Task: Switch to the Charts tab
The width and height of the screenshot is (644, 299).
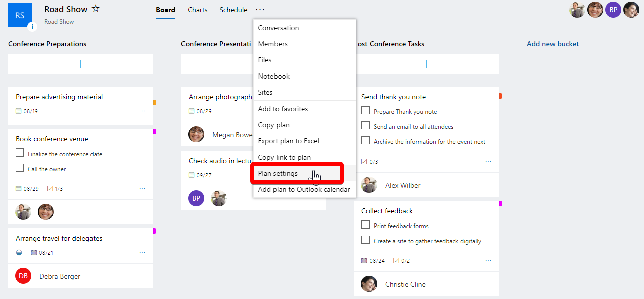Action: 197,10
